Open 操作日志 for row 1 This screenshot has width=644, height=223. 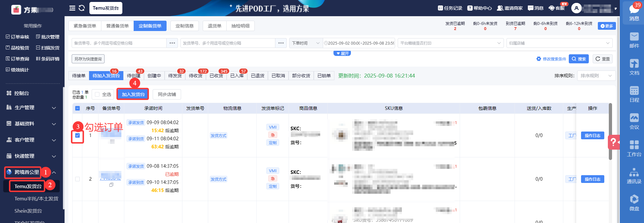[593, 135]
